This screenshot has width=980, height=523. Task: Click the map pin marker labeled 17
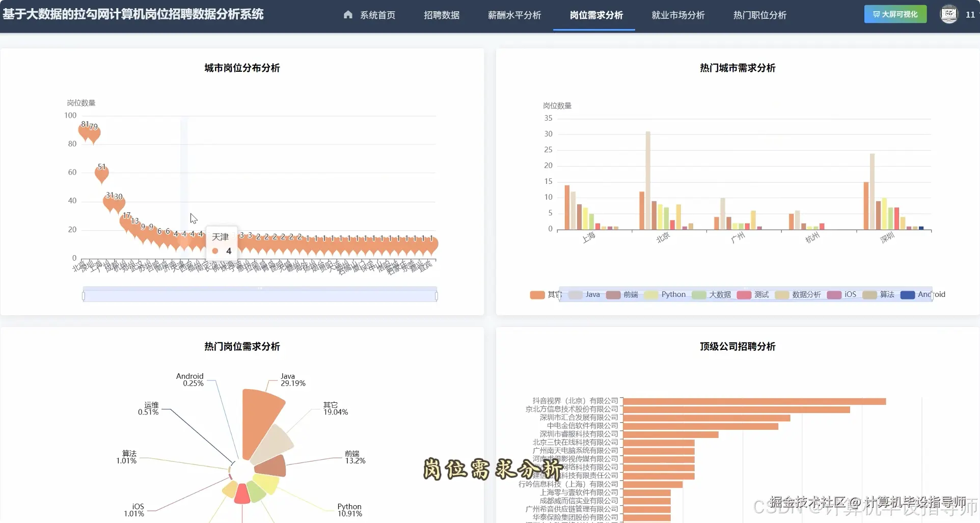(126, 222)
